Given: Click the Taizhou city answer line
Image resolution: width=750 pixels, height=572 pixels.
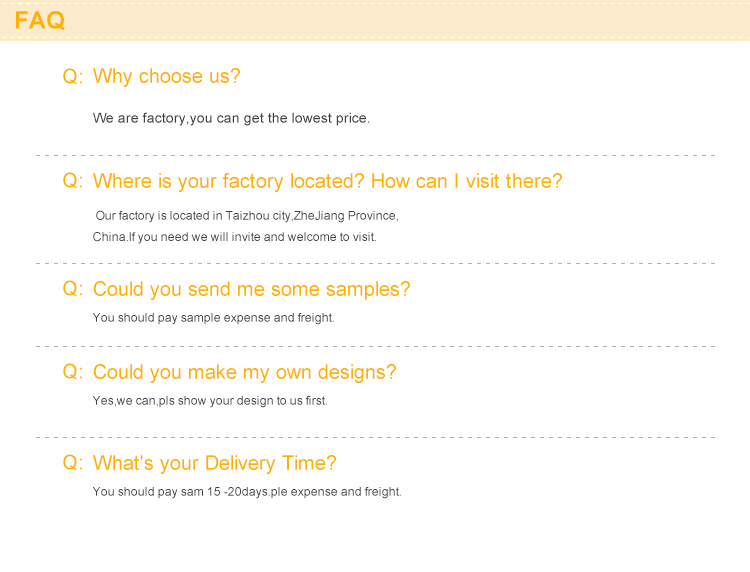Looking at the screenshot, I should pos(247,216).
